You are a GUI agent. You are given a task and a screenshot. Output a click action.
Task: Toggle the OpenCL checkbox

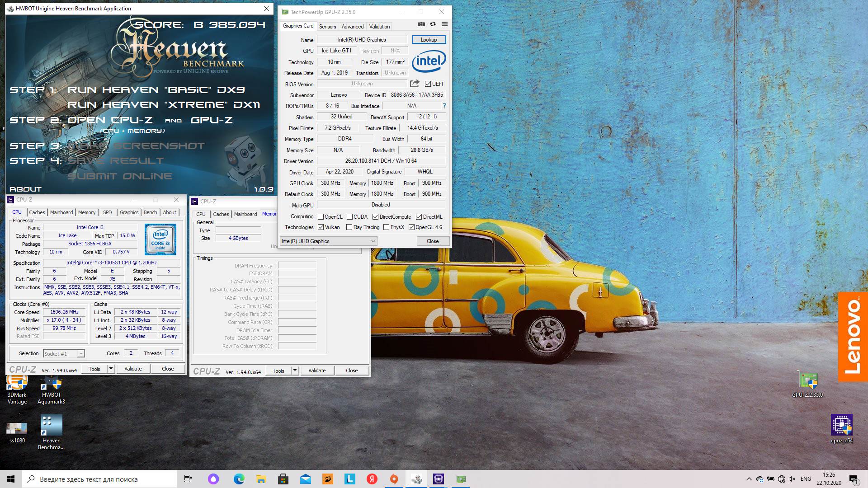click(321, 217)
